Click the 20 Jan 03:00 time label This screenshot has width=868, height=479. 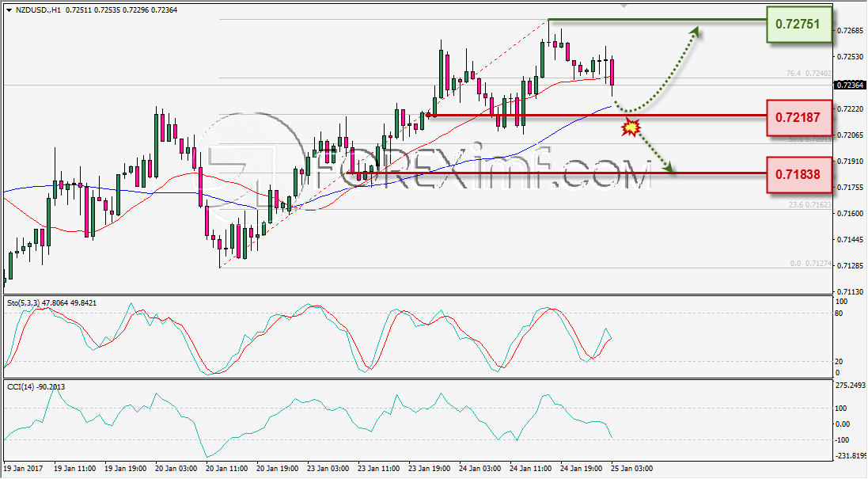point(176,469)
